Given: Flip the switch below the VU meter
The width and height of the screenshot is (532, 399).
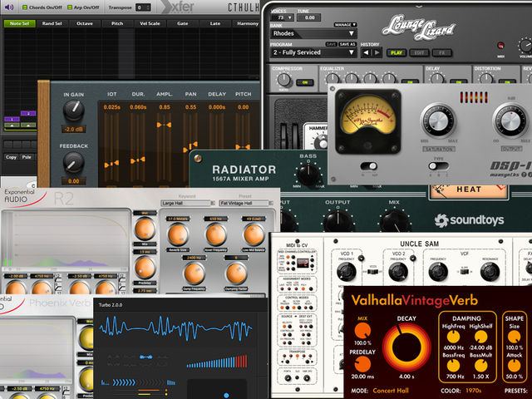Looking at the screenshot, I should coord(369,166).
